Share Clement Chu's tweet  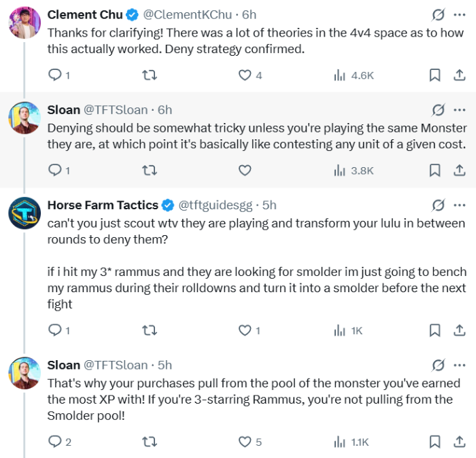[x=459, y=75]
